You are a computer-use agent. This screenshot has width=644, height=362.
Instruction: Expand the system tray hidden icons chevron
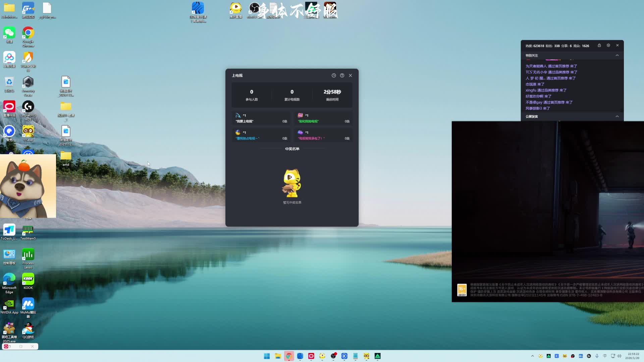click(532, 356)
